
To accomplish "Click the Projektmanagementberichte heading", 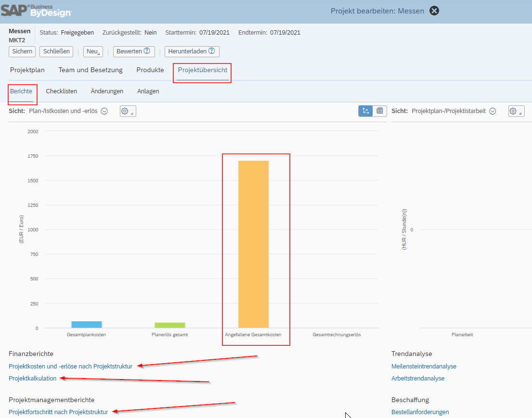I will pyautogui.click(x=52, y=400).
